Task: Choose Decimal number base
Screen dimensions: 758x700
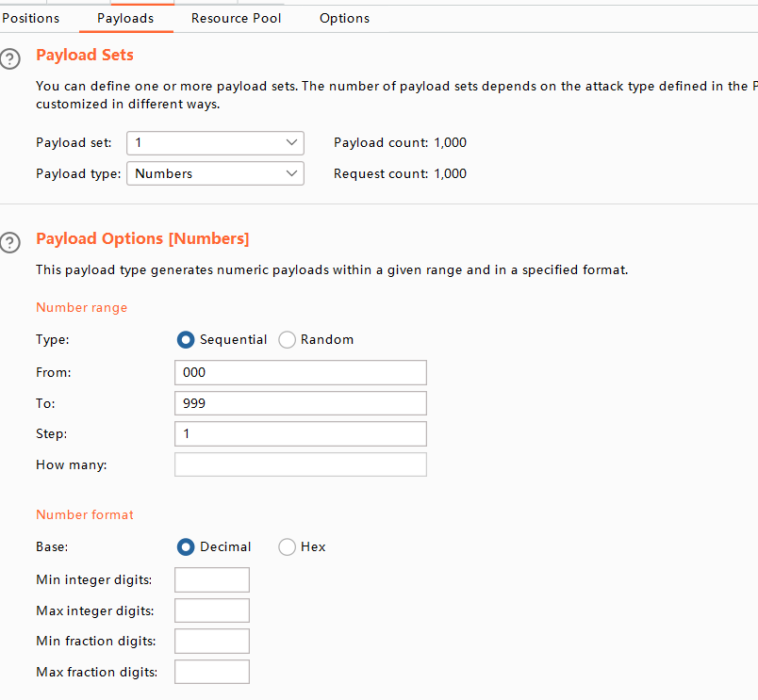Action: 186,547
